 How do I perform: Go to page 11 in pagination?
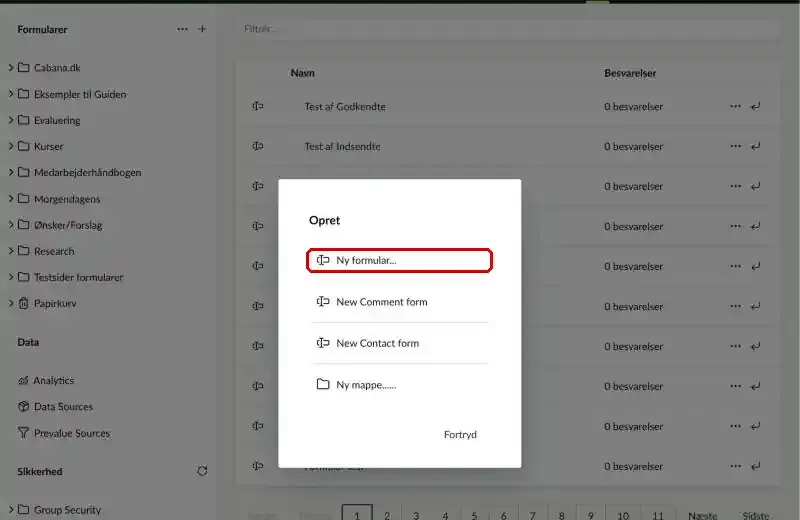658,514
